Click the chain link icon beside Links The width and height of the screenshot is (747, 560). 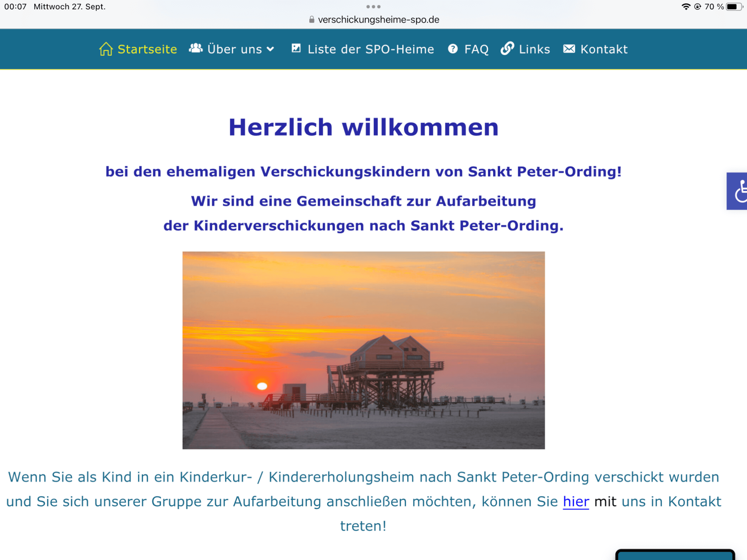[507, 48]
